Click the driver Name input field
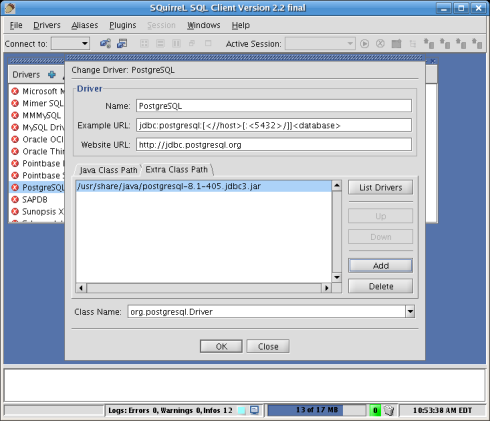This screenshot has width=490, height=421. pos(274,106)
